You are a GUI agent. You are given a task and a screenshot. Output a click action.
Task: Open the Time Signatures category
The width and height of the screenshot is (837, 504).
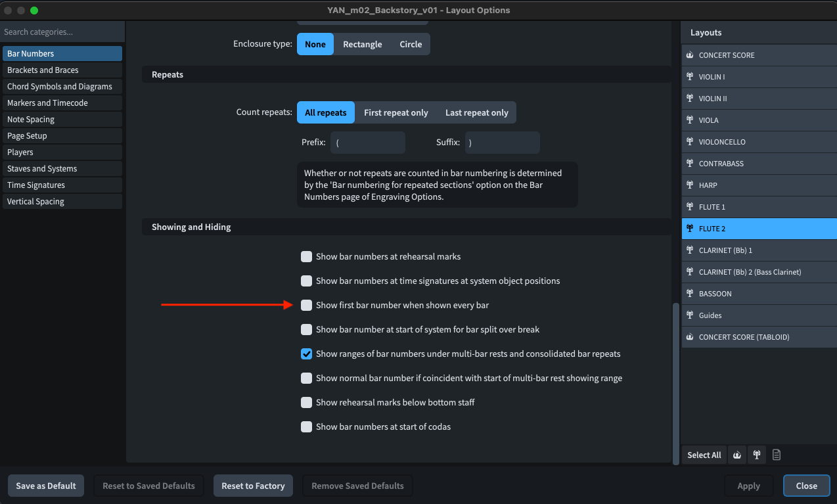(x=36, y=185)
